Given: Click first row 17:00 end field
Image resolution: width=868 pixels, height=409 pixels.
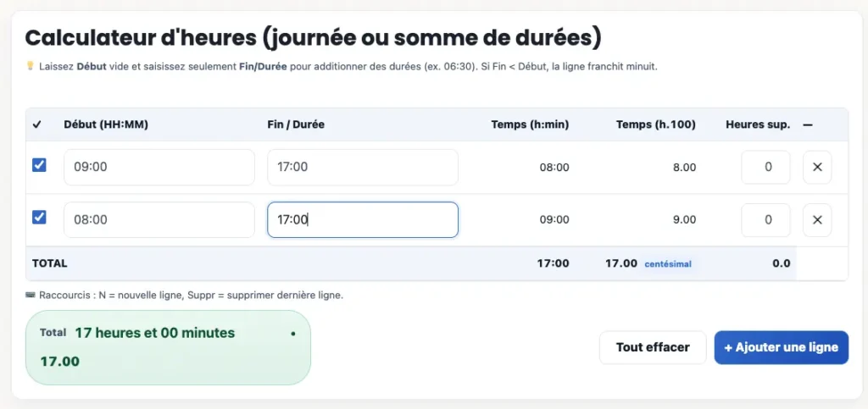Looking at the screenshot, I should pos(362,168).
